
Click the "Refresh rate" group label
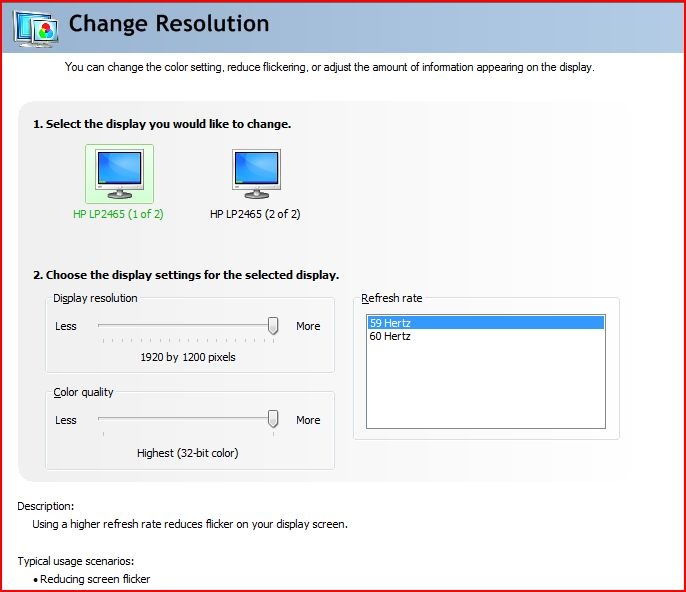click(392, 298)
